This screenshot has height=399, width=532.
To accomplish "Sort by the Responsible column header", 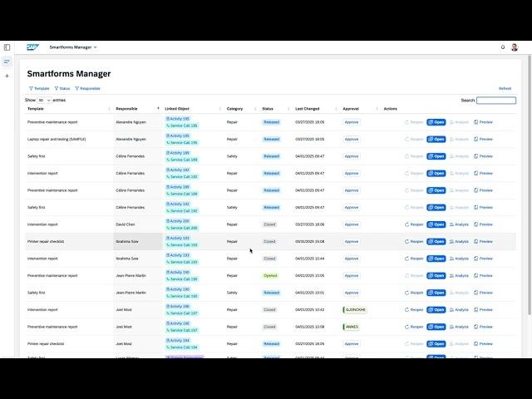I will point(126,109).
